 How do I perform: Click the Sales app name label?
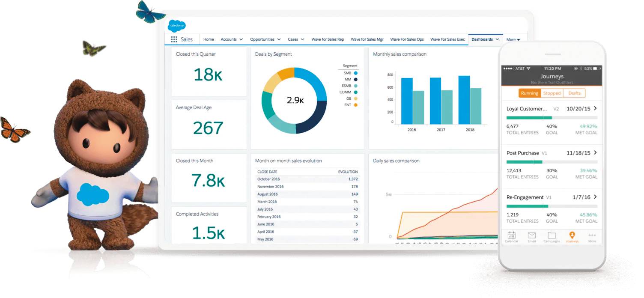(x=187, y=39)
